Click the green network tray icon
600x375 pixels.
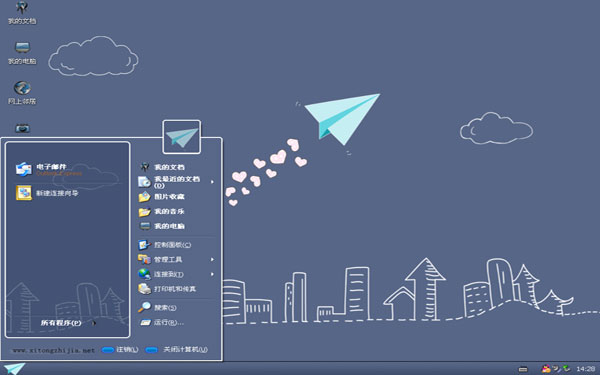[x=566, y=369]
